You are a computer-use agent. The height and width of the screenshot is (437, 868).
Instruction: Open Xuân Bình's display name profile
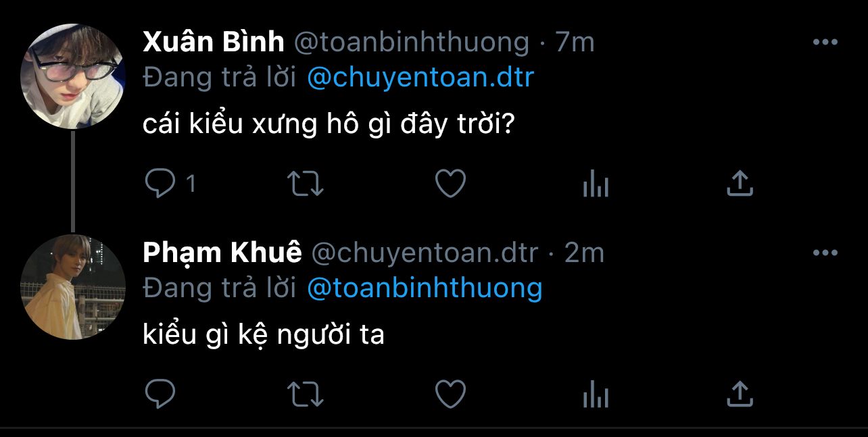(214, 43)
